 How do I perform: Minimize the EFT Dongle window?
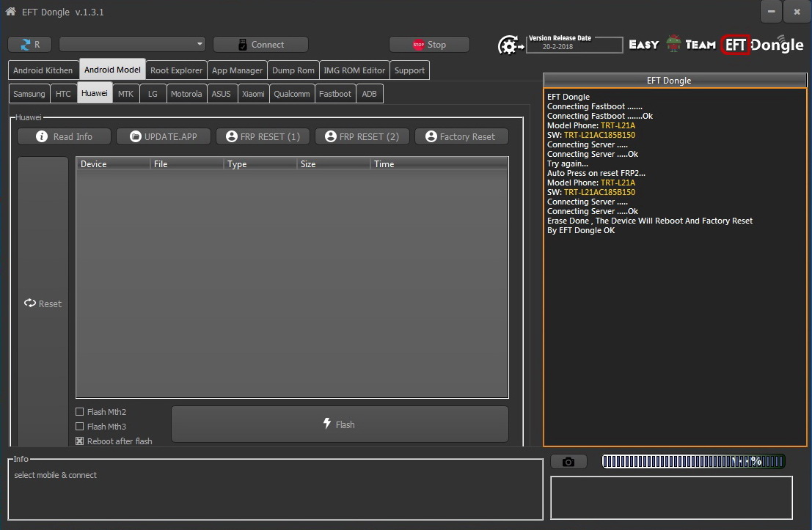point(771,12)
